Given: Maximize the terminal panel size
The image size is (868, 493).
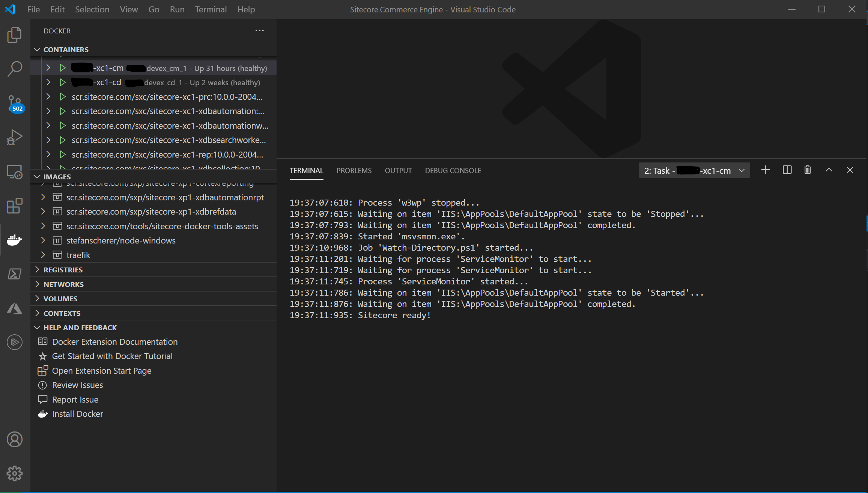Looking at the screenshot, I should [829, 170].
